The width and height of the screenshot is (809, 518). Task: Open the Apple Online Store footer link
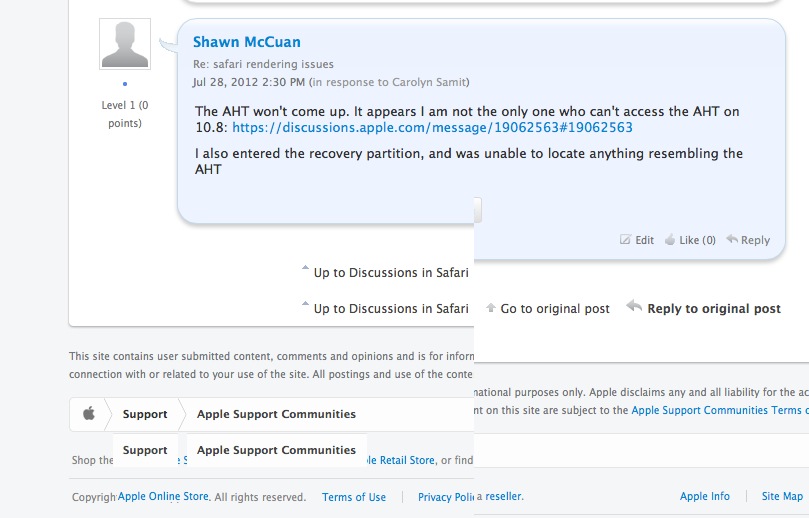(x=163, y=496)
